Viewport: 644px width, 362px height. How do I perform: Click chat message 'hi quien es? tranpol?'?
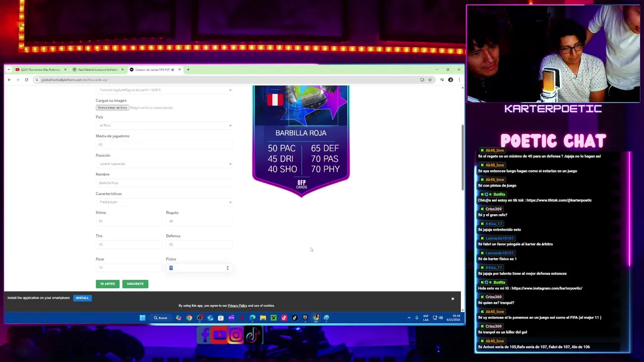[x=496, y=303]
